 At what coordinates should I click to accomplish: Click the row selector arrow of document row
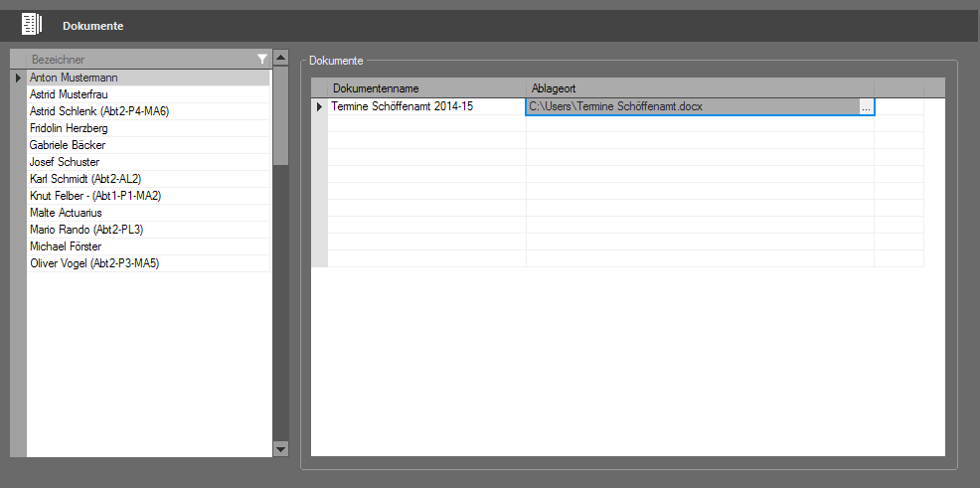tap(319, 106)
